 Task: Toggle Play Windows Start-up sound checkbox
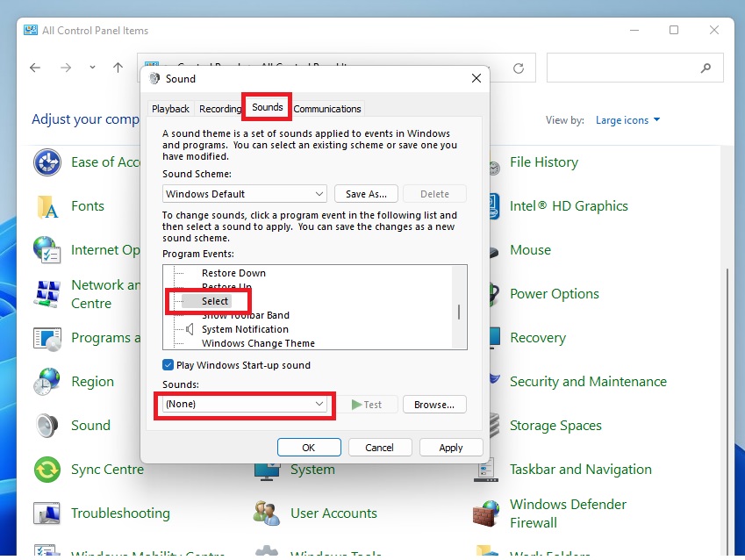tap(168, 365)
